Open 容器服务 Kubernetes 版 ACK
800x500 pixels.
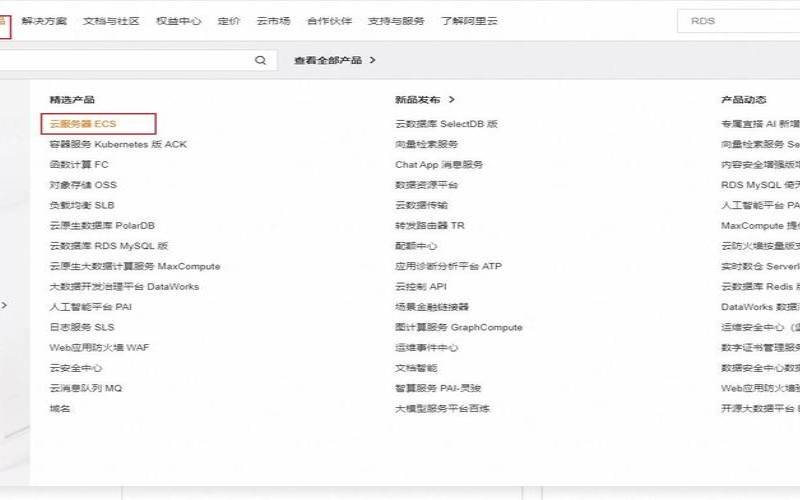[x=118, y=144]
